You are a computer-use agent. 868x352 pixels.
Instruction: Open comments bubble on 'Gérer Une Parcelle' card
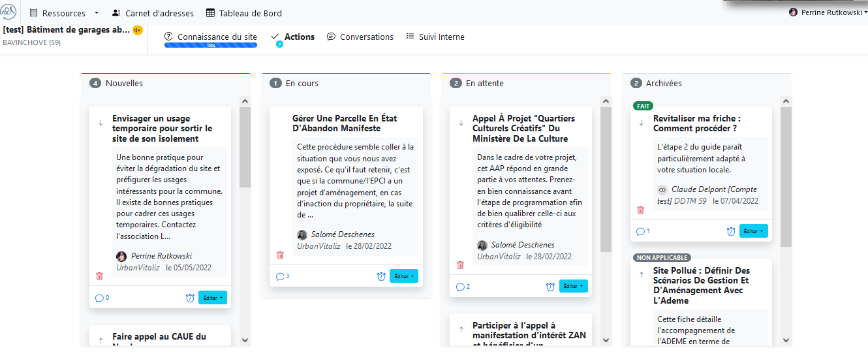coord(283,276)
